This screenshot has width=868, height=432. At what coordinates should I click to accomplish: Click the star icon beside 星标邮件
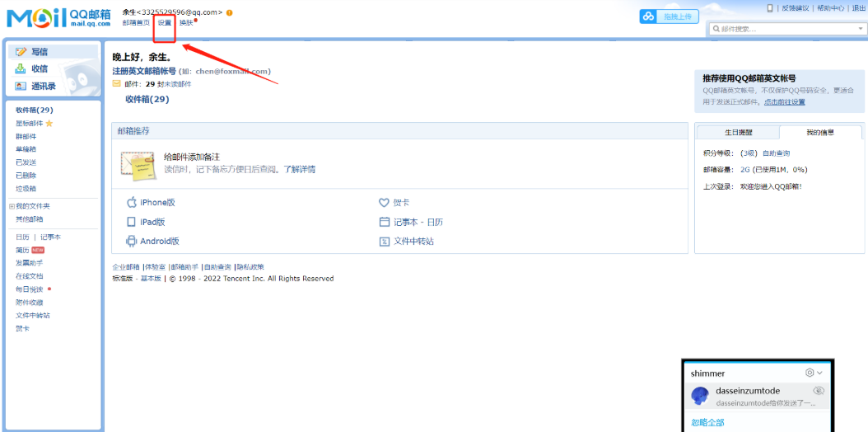pos(49,123)
